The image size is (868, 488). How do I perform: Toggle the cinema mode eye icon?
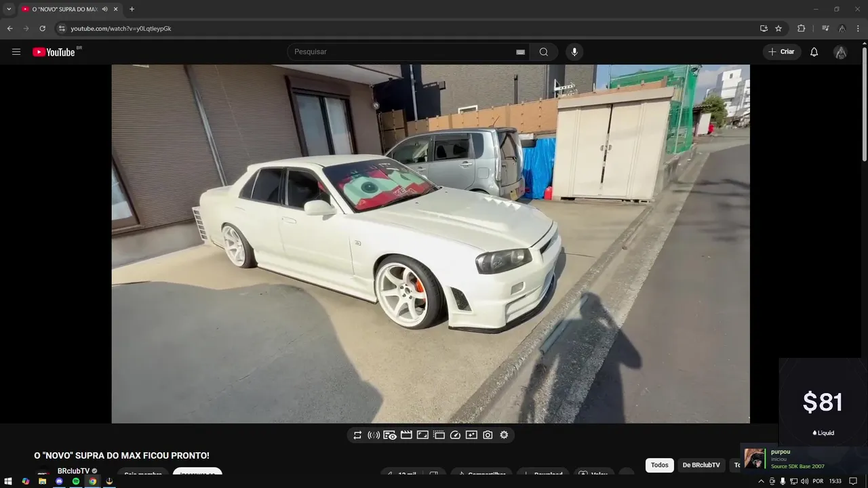(390, 435)
